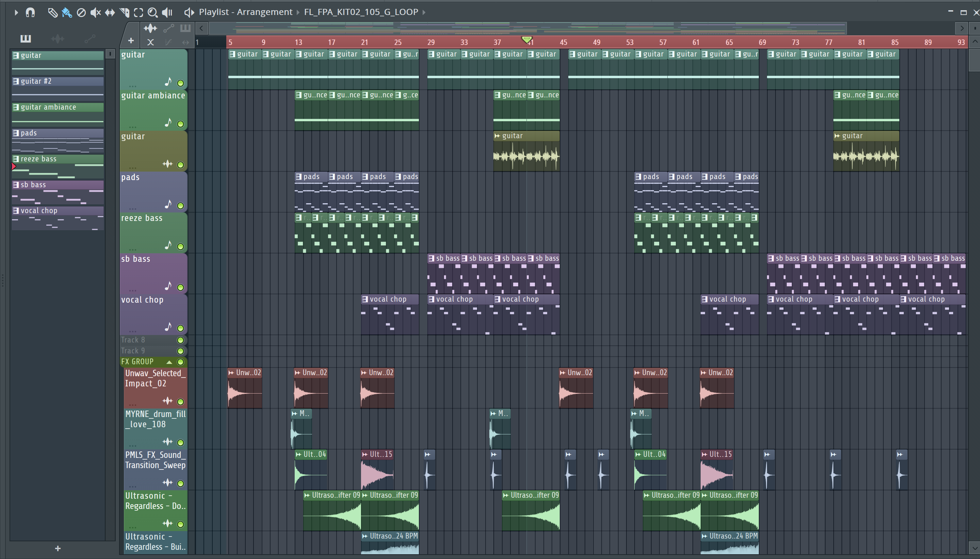
Task: Show automation clips in the picker panel
Action: tap(90, 38)
